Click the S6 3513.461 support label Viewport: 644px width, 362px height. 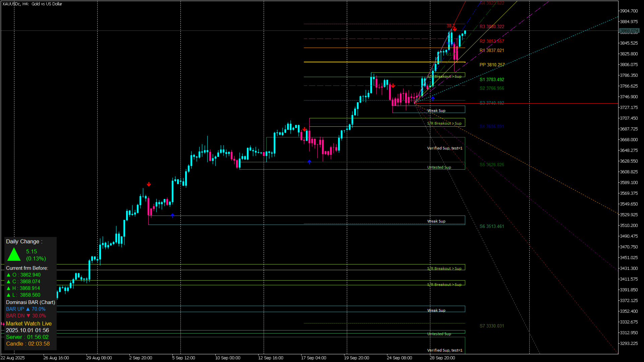coord(492,226)
